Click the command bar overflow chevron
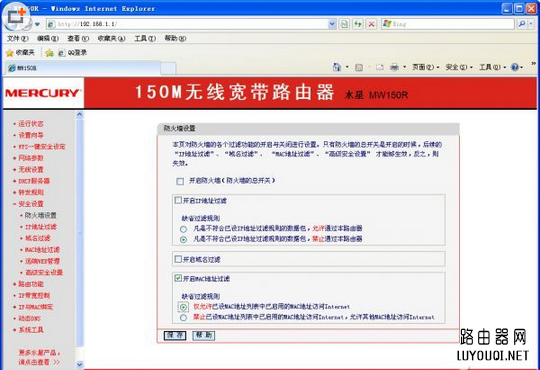Image resolution: width=540 pixels, height=370 pixels. [533, 63]
